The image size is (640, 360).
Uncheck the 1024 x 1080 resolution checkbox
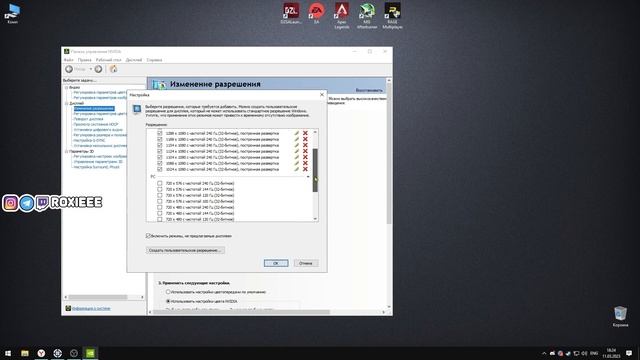pyautogui.click(x=160, y=169)
